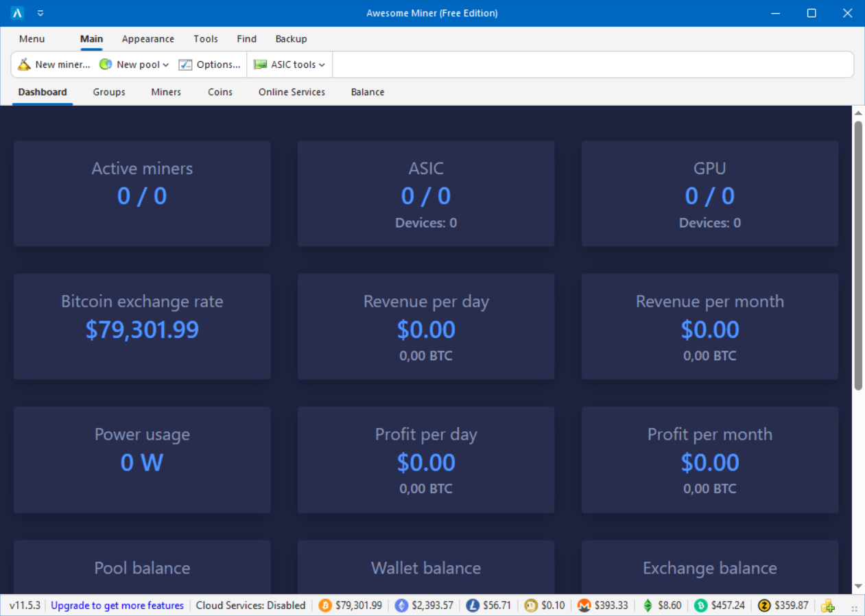Expand the ASIC tools dropdown arrow

tap(322, 65)
